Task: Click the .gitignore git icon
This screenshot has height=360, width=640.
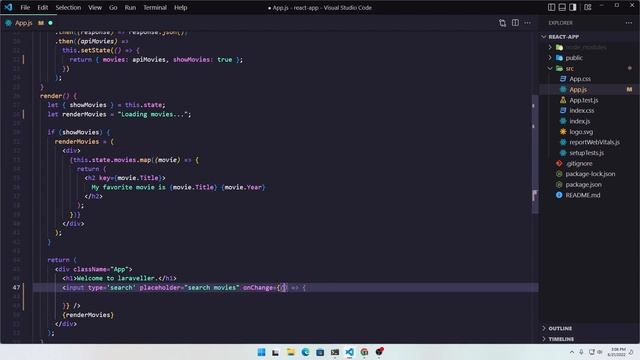Action: tap(559, 163)
